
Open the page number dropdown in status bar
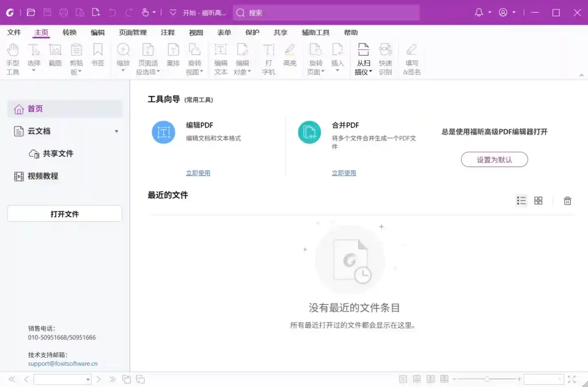[88, 380]
